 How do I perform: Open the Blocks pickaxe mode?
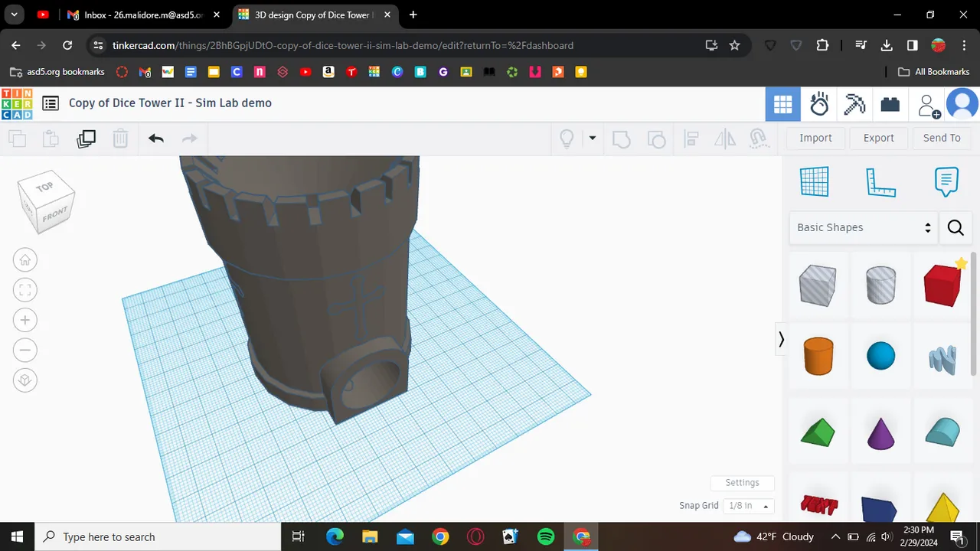(x=854, y=104)
